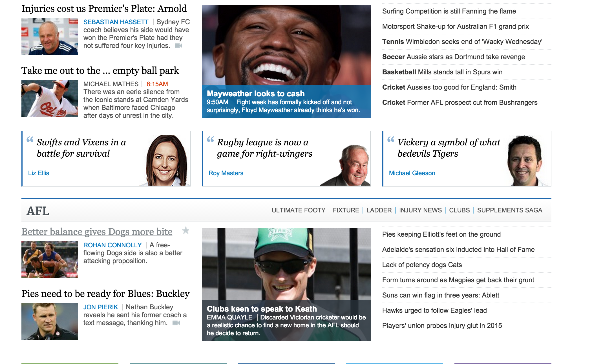Screen dimensions: 592x364
Task: Click Rohan Connolly author name
Action: [x=112, y=245]
